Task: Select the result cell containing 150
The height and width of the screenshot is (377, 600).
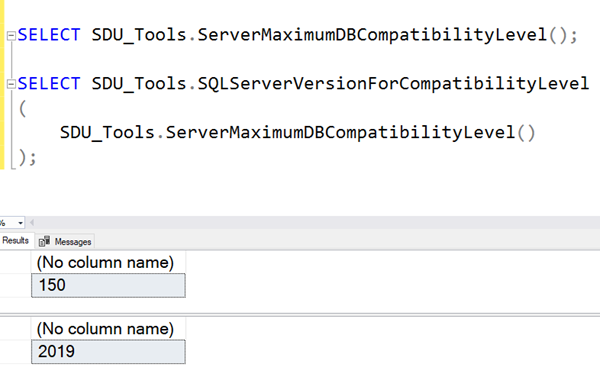Action: pos(108,285)
